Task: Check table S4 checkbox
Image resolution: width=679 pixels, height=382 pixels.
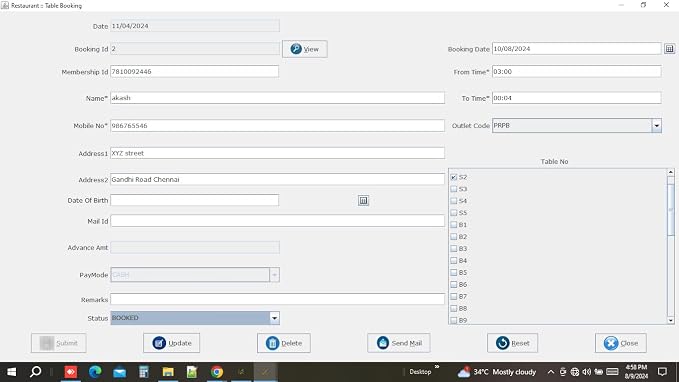Action: pos(454,201)
